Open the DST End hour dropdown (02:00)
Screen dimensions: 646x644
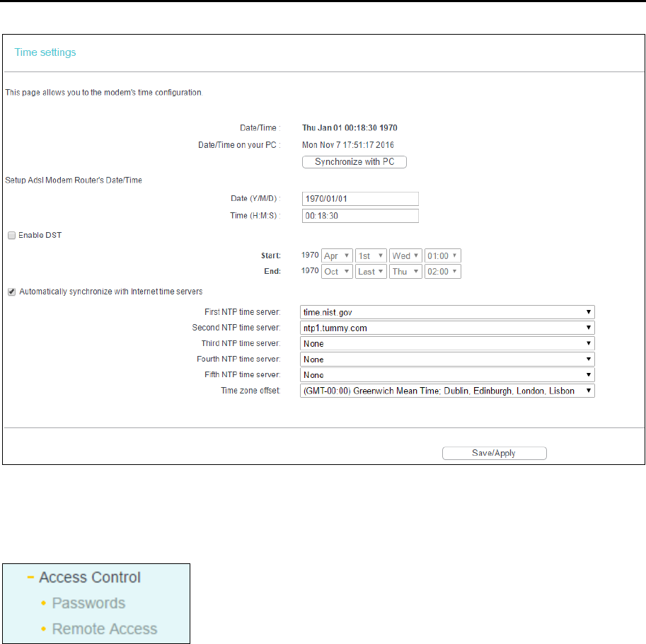(x=442, y=272)
